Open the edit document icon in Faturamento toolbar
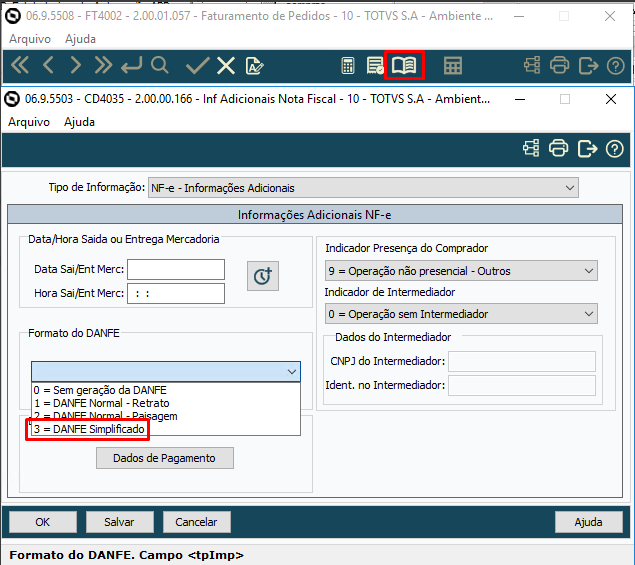The height and width of the screenshot is (565, 635). point(255,66)
